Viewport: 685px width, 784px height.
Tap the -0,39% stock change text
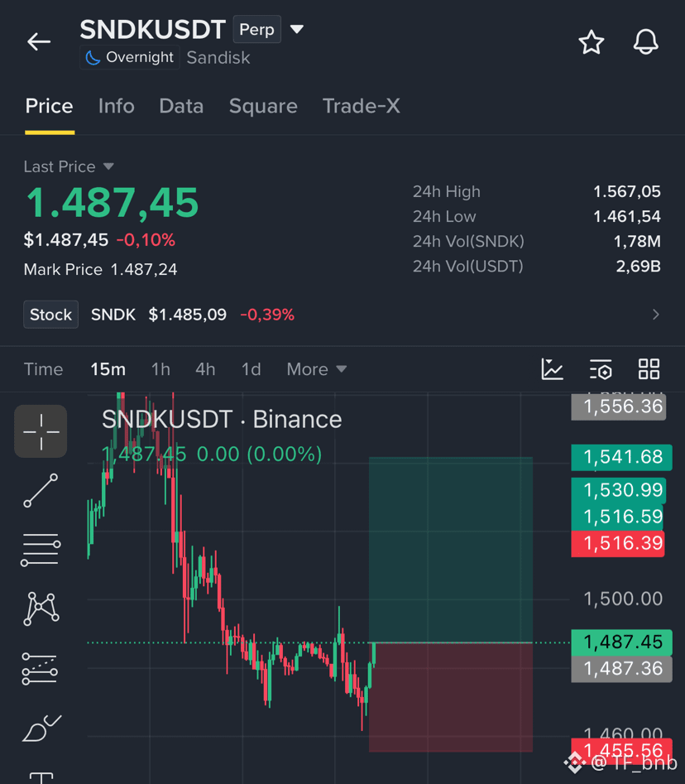tap(267, 315)
